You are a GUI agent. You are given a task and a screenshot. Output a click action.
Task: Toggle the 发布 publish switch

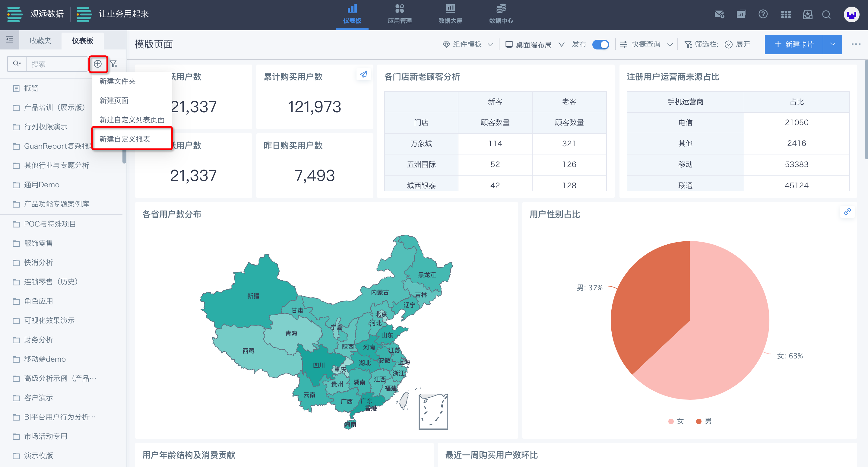pyautogui.click(x=600, y=44)
